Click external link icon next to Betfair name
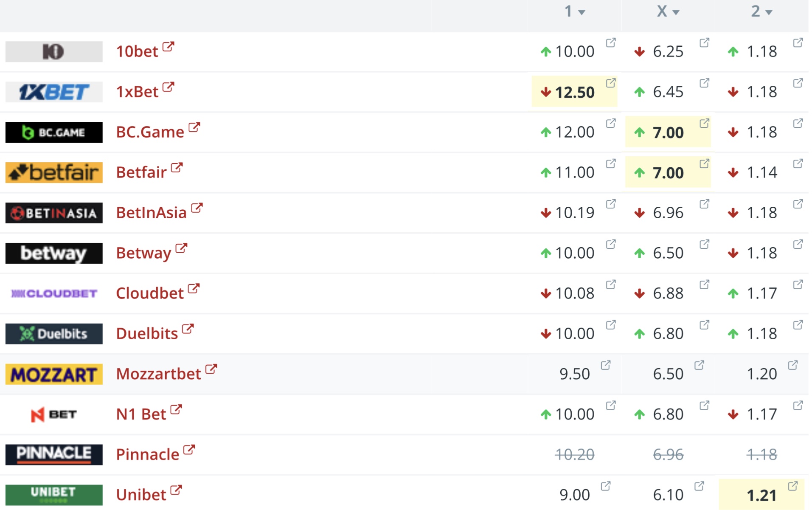 click(177, 167)
